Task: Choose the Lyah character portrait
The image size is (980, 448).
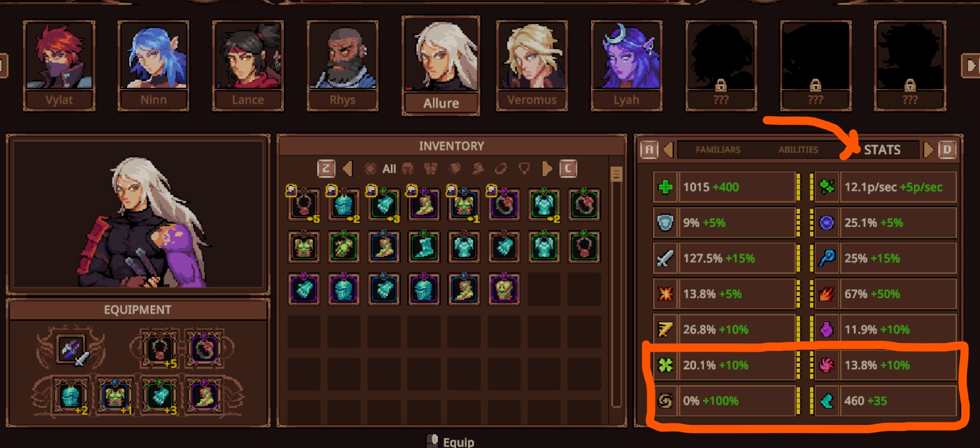Action: [x=626, y=66]
